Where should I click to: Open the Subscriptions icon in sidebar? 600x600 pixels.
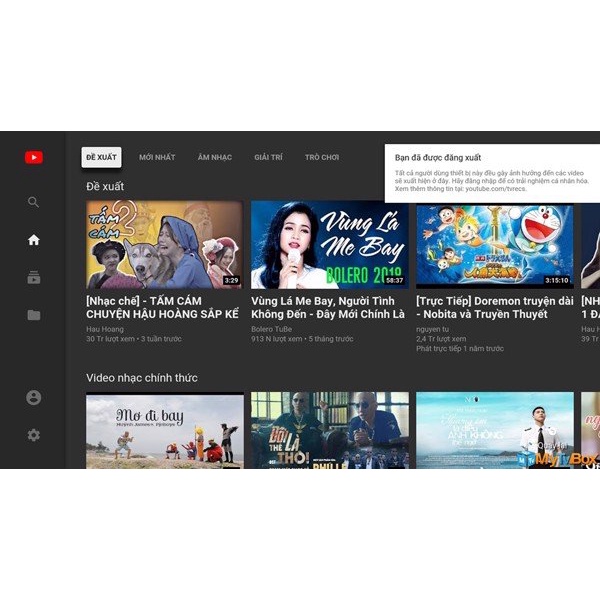coord(34,278)
